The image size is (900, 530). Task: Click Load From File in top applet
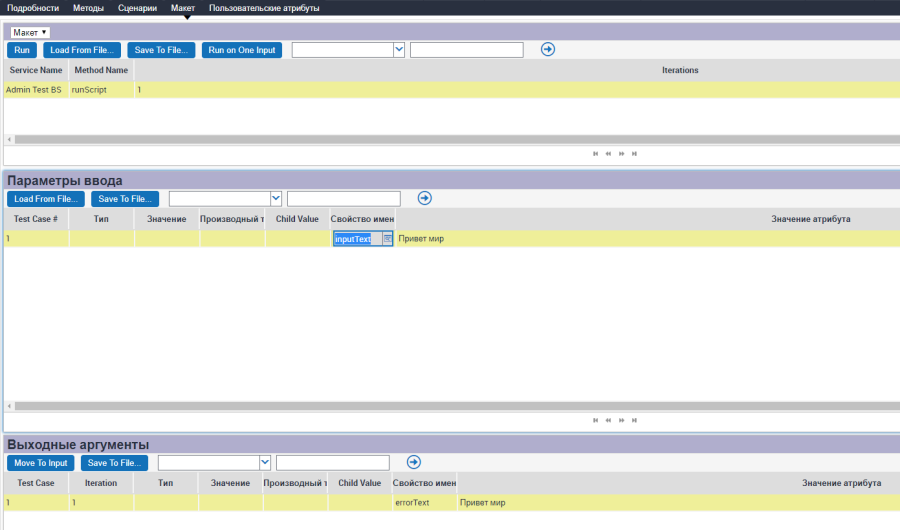coord(82,50)
